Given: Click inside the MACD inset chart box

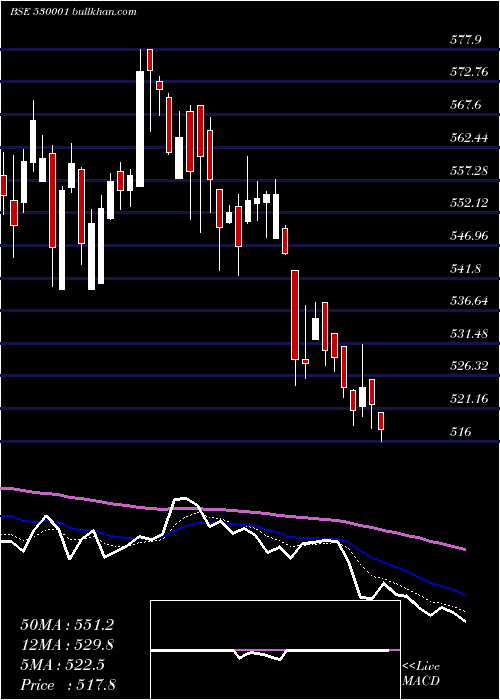Looking at the screenshot, I should [275, 650].
